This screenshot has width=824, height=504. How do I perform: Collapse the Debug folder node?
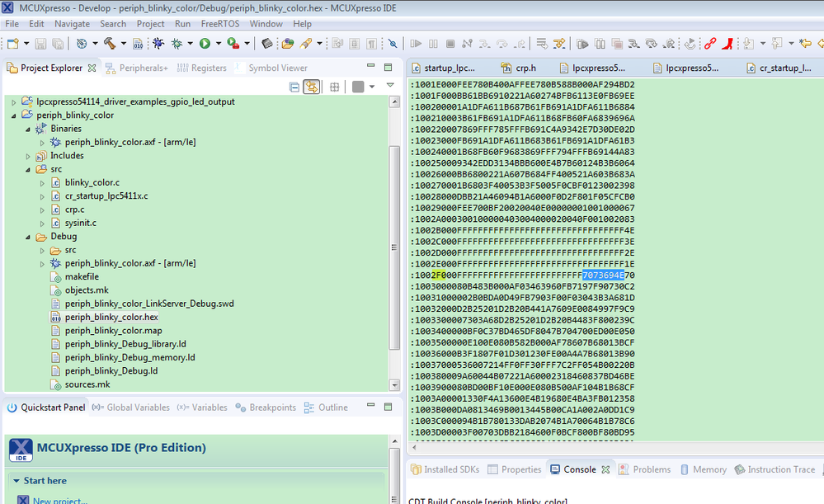coord(28,237)
